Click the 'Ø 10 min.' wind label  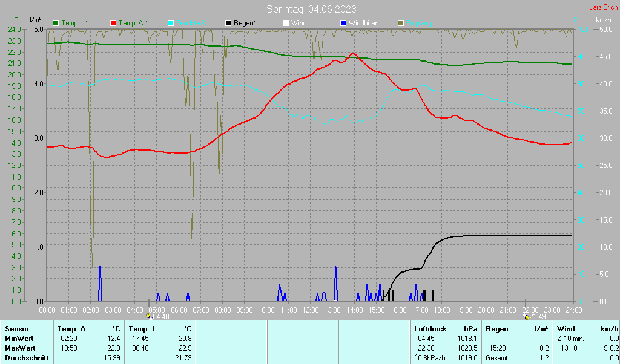pyautogui.click(x=570, y=339)
